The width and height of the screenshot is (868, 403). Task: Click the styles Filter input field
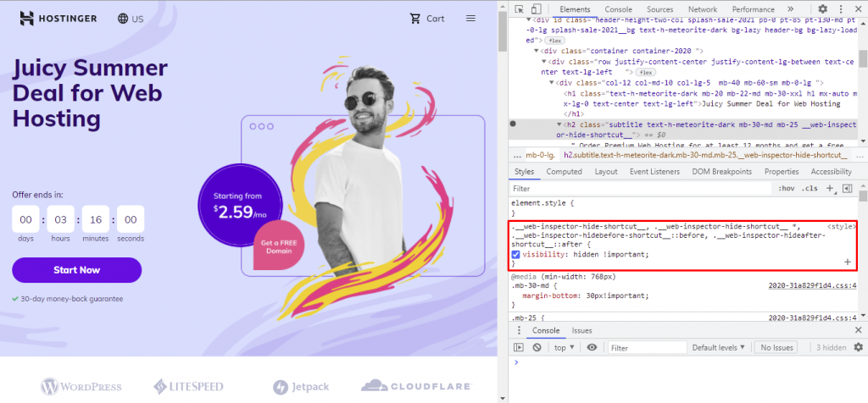point(641,189)
